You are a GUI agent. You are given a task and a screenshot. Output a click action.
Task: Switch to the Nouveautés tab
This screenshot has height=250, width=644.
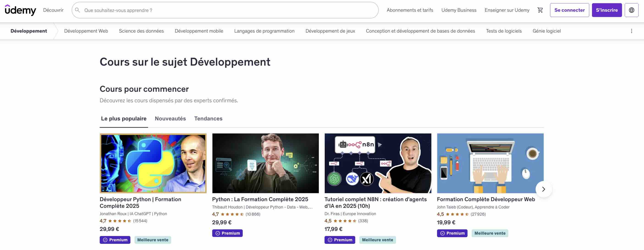click(x=170, y=119)
